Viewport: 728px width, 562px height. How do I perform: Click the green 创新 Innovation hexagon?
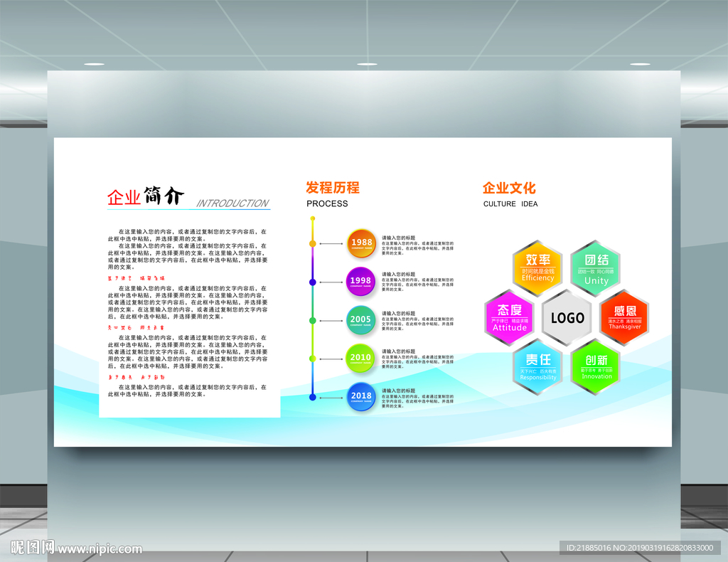click(596, 367)
